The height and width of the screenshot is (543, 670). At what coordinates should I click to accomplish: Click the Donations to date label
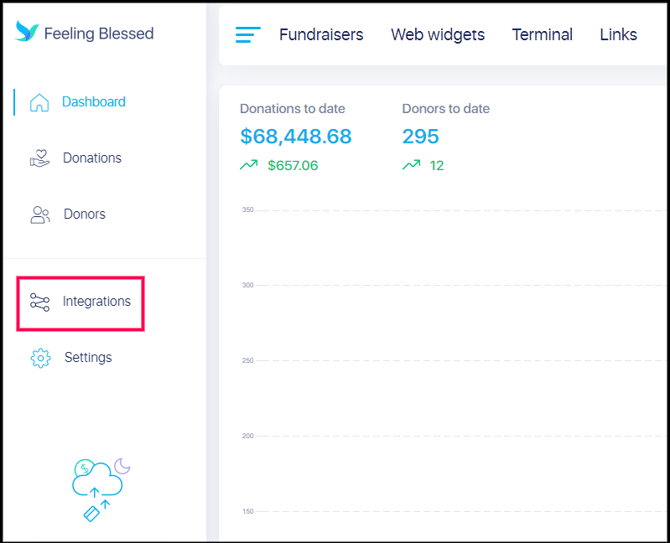coord(292,109)
